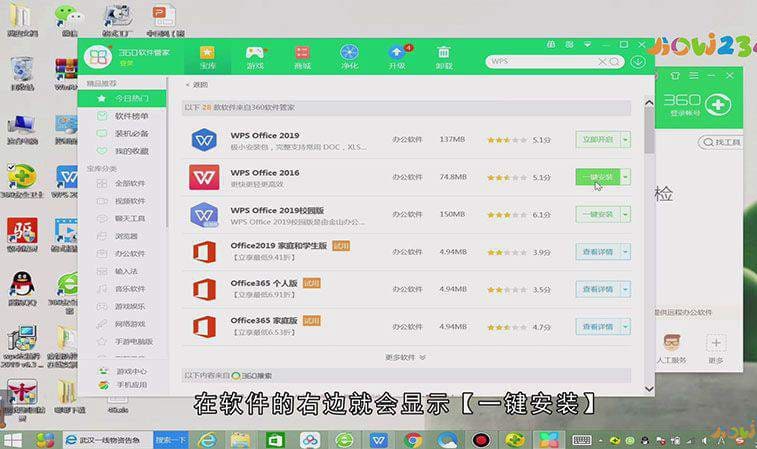Open the 宝库 tab in 360软件管家
Viewport: 757px width, 449px height.
click(x=207, y=57)
